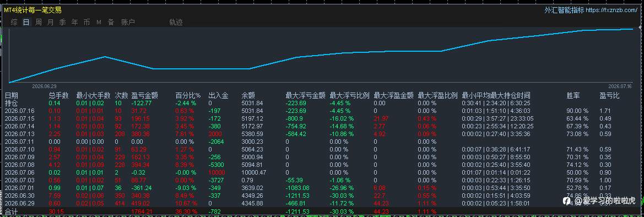Screen dimensions: 644x217
Task: Click the 73.08 % win rate
Action: point(577,134)
